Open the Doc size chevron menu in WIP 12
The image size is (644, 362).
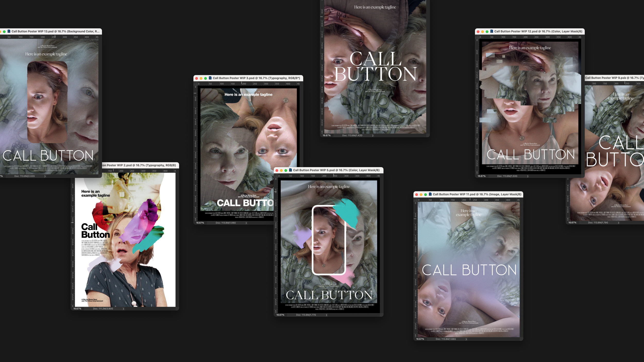[x=528, y=176]
